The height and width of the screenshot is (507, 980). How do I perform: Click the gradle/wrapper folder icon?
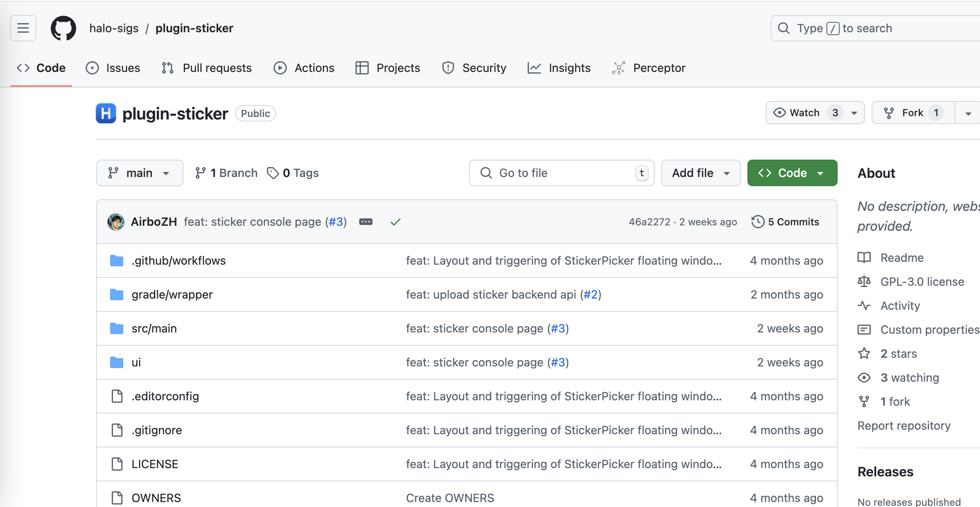[117, 294]
